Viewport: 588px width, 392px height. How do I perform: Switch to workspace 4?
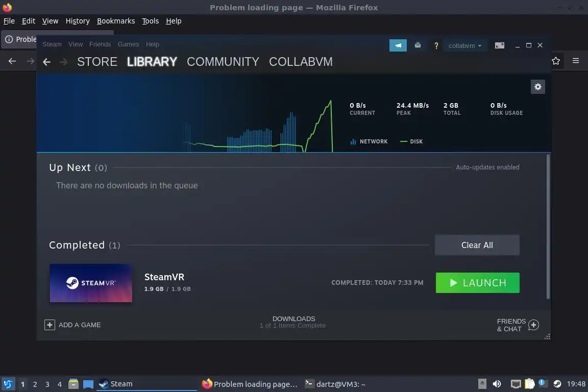click(60, 384)
